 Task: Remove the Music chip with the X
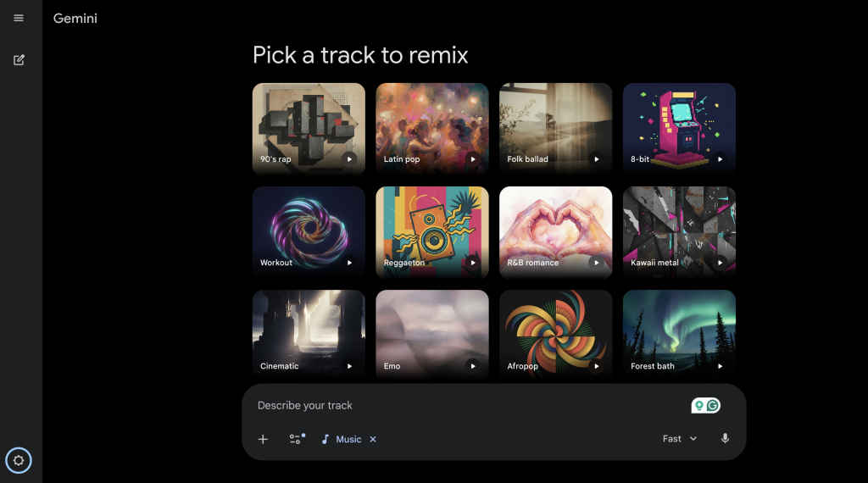point(373,439)
